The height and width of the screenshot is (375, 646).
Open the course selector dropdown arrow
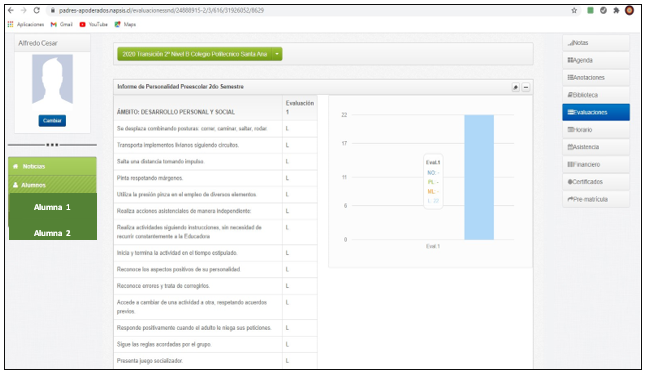[x=277, y=54]
